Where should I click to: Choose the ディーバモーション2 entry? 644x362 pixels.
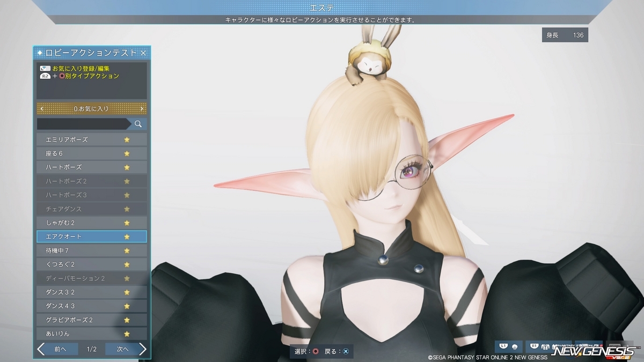[91, 278]
